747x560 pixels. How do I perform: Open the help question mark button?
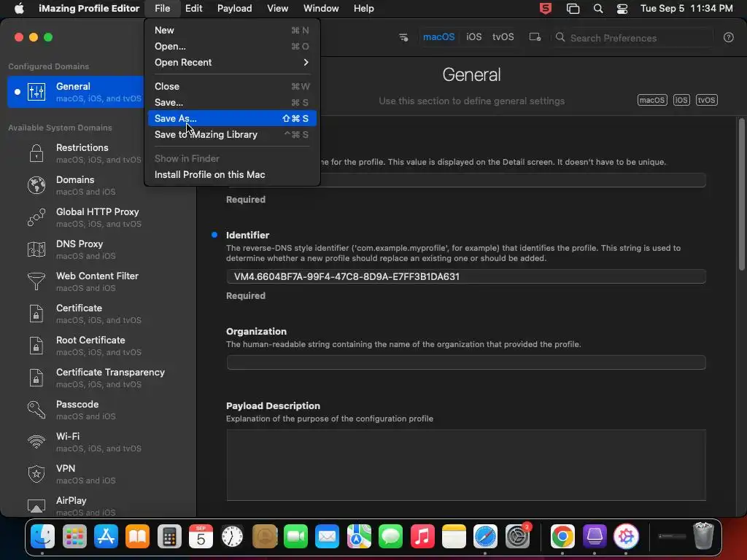pos(729,38)
